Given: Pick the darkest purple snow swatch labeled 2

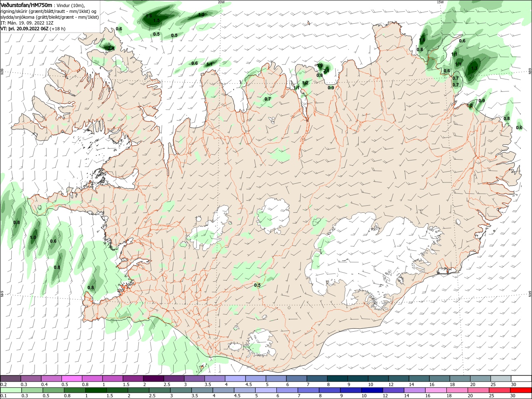Looking at the screenshot, I should [x=153, y=379].
